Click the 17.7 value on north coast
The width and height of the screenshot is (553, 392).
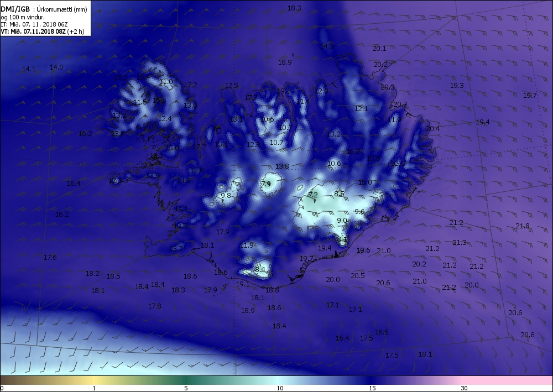[x=251, y=98]
